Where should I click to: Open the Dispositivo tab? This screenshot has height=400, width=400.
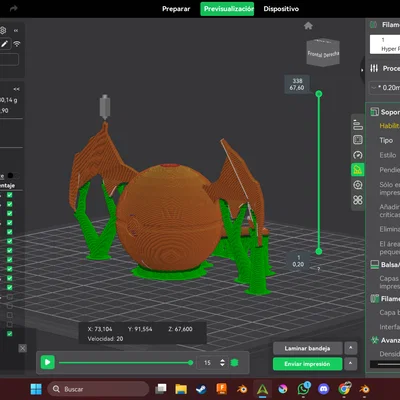(281, 9)
